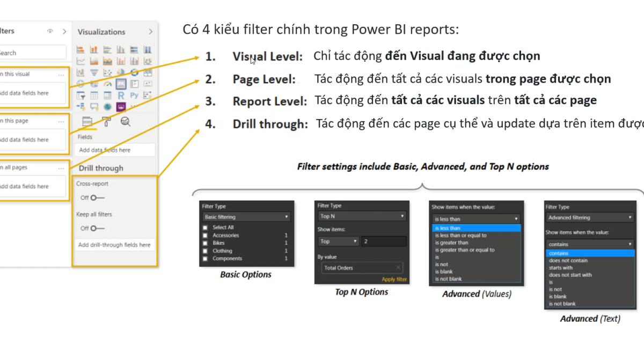This screenshot has height=338, width=644.
Task: Select the Clustered column chart visual
Action: click(121, 49)
